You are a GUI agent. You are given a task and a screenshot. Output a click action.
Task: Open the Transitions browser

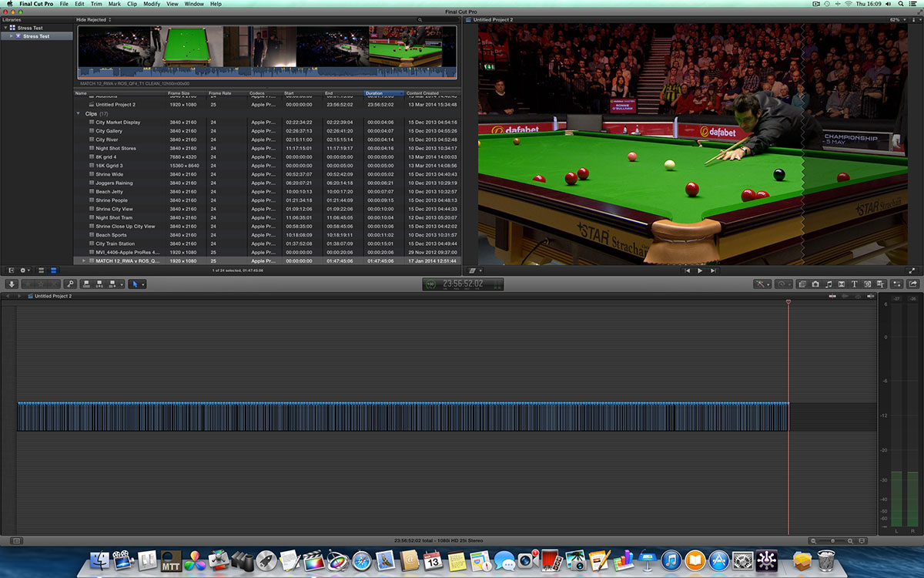[842, 284]
